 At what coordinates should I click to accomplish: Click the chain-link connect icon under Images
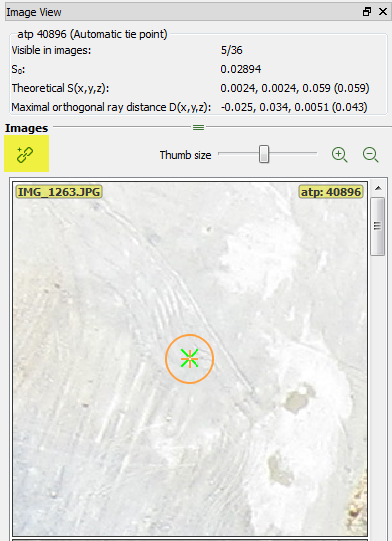click(x=26, y=153)
